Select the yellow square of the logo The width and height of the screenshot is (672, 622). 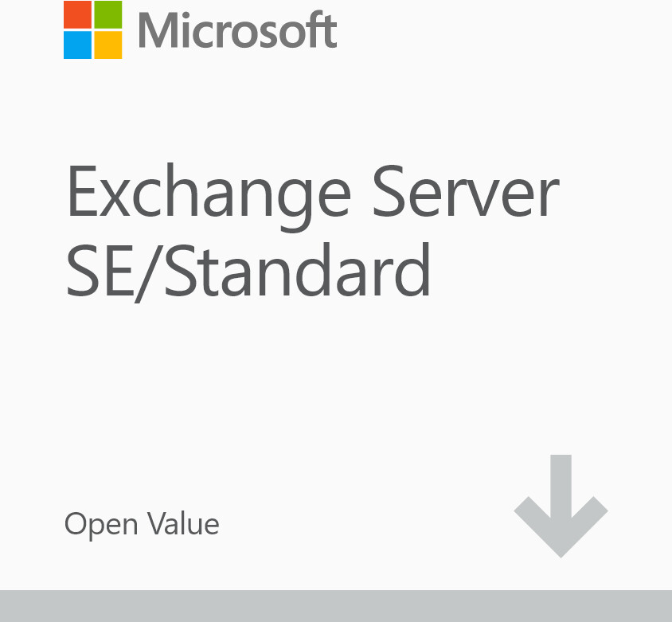[x=108, y=45]
